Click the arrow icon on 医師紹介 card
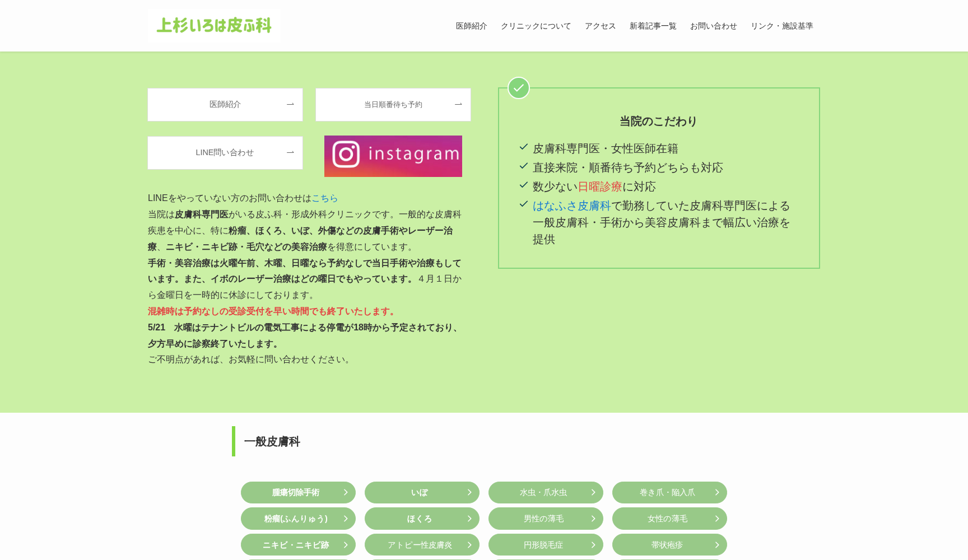968x560 pixels. tap(290, 104)
